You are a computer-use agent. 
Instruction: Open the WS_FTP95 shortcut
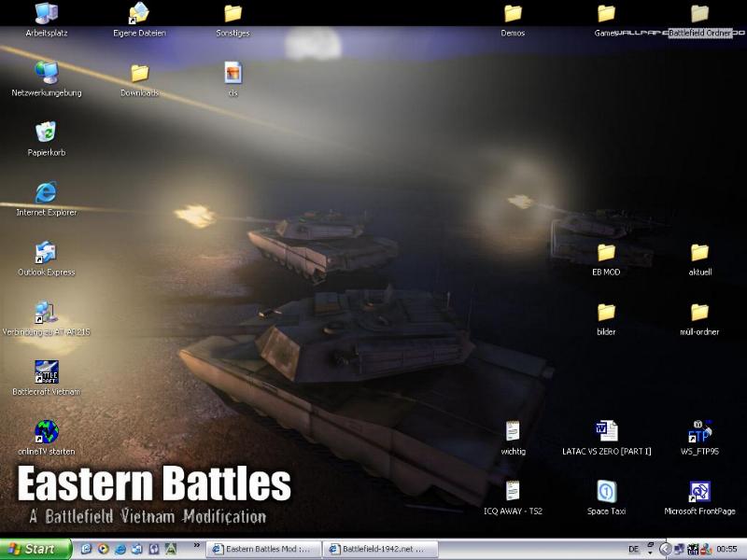point(699,432)
